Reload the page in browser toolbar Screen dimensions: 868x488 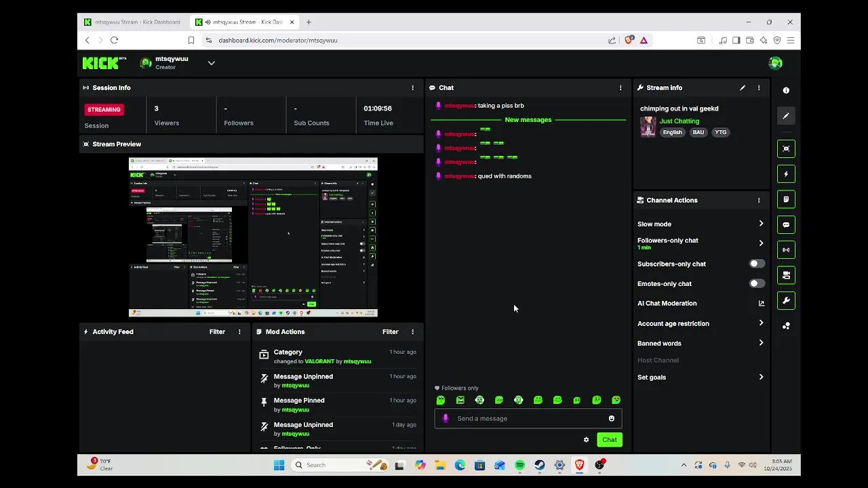pyautogui.click(x=114, y=40)
